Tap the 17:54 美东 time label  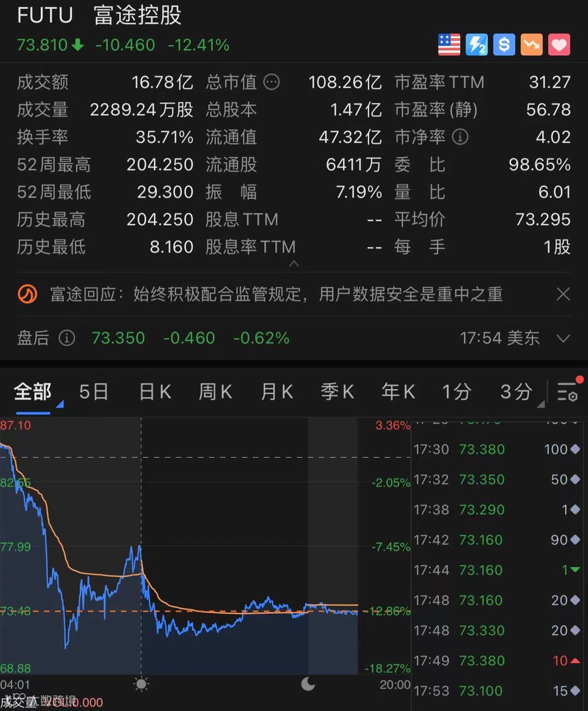pyautogui.click(x=500, y=338)
